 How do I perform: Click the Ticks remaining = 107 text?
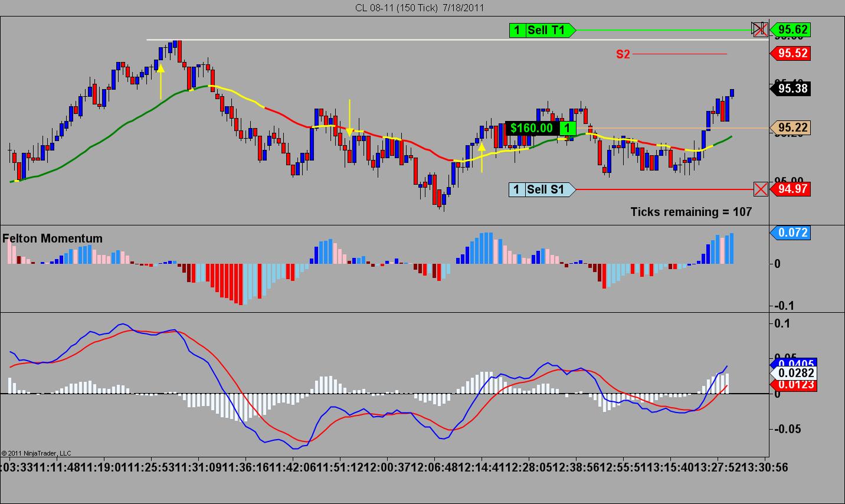click(691, 211)
